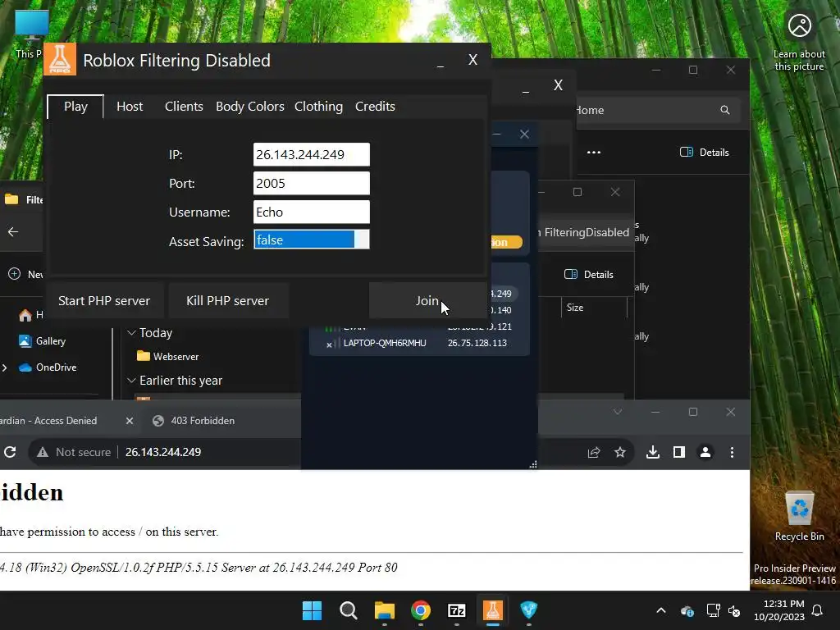Open Google Chrome from the taskbar
Image resolution: width=840 pixels, height=630 pixels.
tap(421, 610)
